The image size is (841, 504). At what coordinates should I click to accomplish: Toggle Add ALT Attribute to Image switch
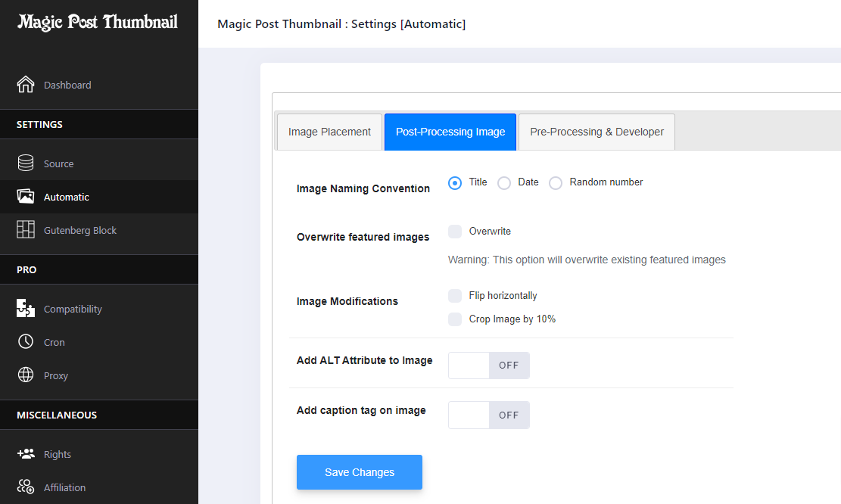(489, 366)
